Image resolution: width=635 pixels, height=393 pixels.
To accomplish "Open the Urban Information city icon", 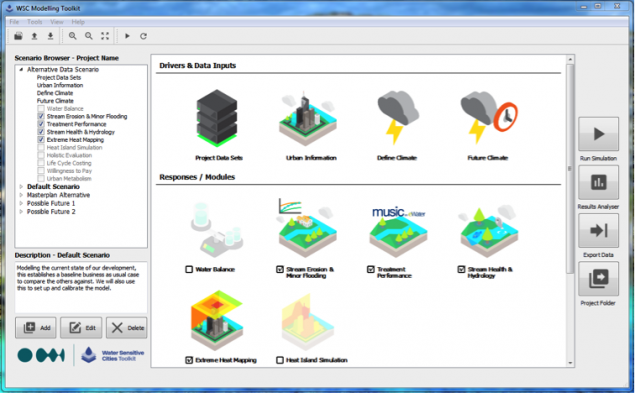I will 308,118.
